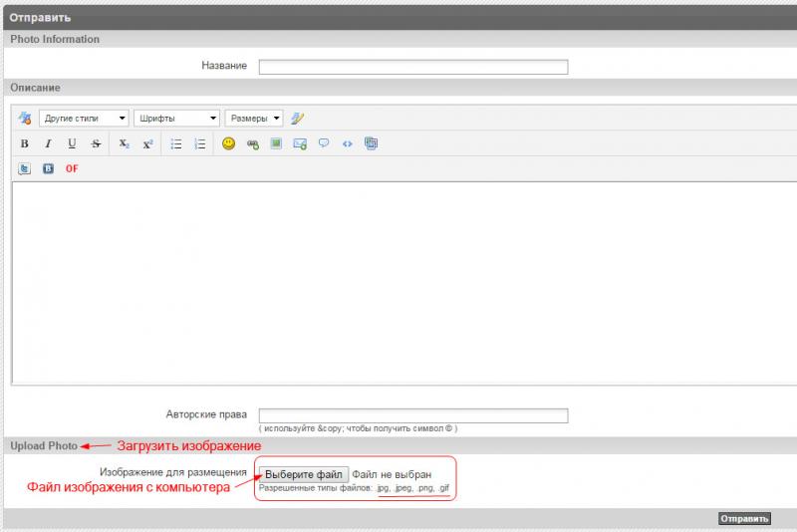Focus the Авторские права field
797x532 pixels.
click(413, 415)
